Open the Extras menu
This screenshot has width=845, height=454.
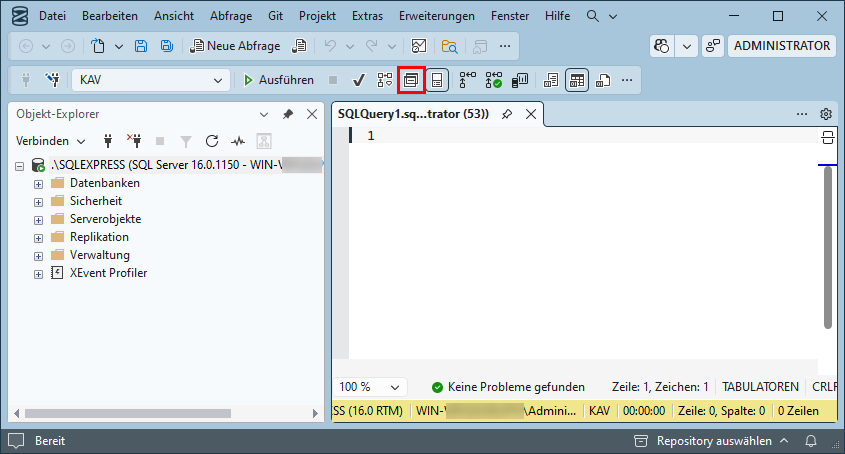tap(368, 16)
